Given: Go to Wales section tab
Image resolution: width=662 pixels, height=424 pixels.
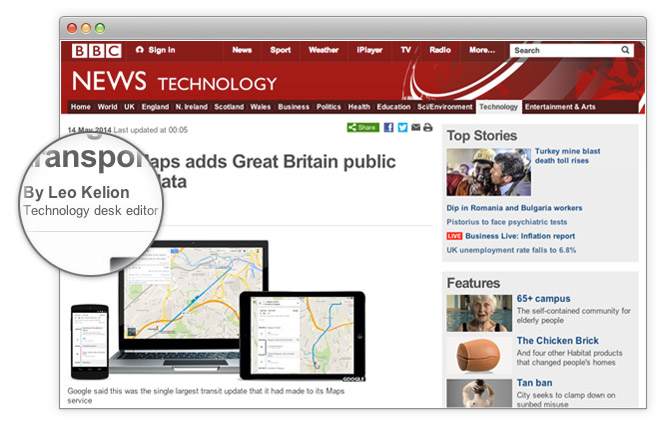Looking at the screenshot, I should tap(260, 107).
